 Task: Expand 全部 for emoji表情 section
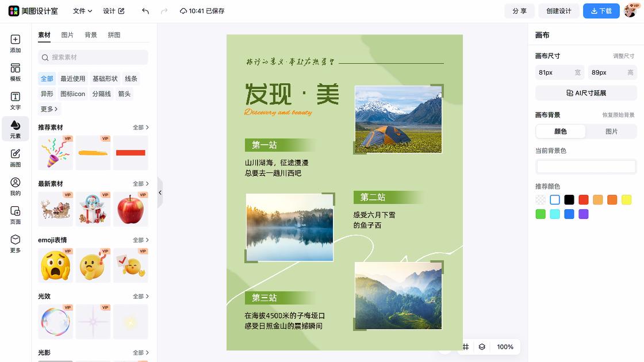point(140,240)
